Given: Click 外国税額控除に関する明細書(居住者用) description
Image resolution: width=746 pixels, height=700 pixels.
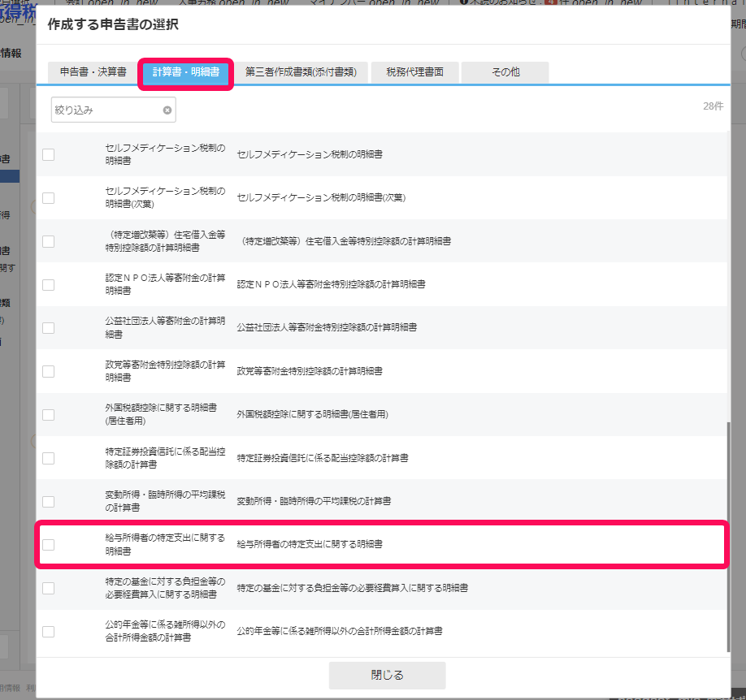Looking at the screenshot, I should (x=313, y=415).
